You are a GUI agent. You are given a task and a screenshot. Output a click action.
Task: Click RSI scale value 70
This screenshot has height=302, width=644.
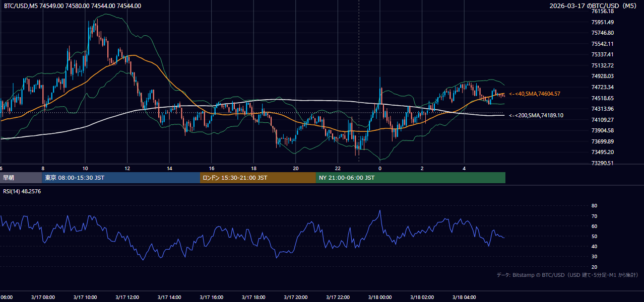(595, 216)
